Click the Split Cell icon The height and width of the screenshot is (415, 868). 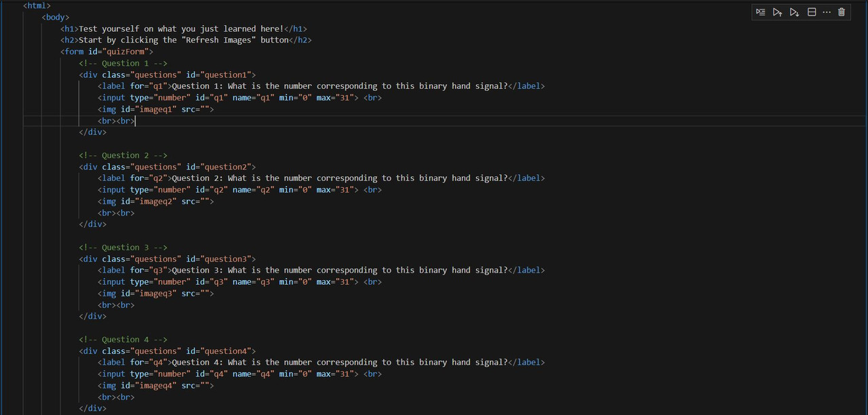[x=812, y=12]
